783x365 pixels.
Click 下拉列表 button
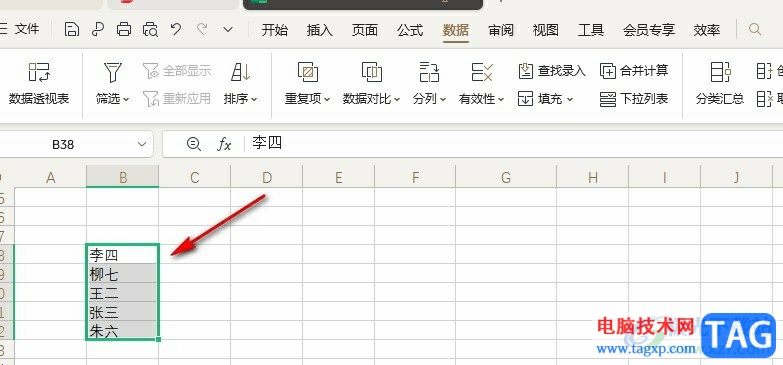point(634,99)
